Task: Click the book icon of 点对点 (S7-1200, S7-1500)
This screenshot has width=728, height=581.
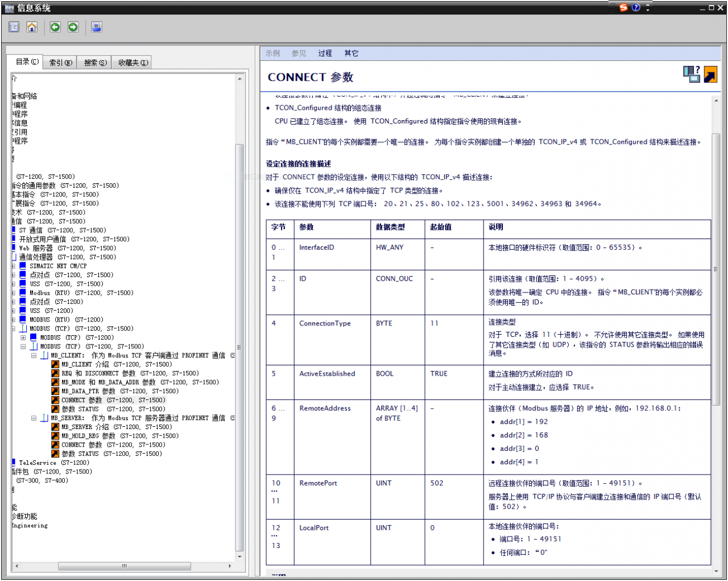Action: pos(23,275)
